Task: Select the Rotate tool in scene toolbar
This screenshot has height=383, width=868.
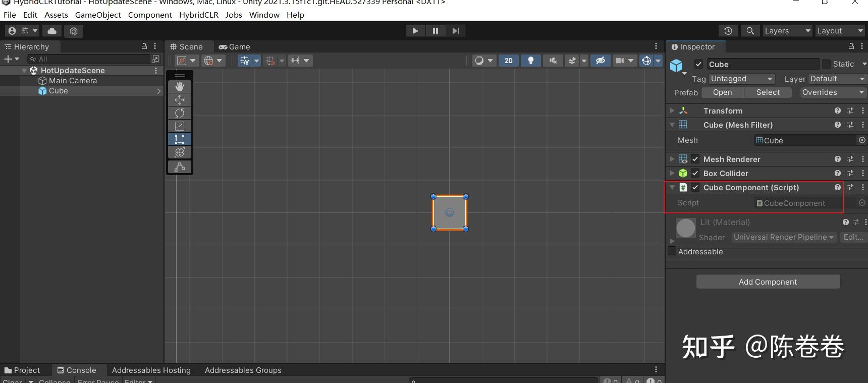Action: [x=180, y=113]
